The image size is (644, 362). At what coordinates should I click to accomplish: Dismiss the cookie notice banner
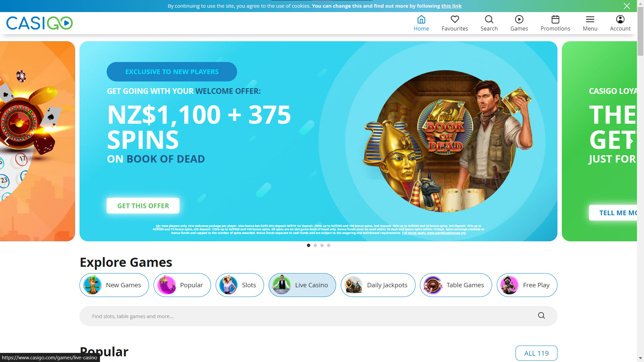click(x=627, y=6)
